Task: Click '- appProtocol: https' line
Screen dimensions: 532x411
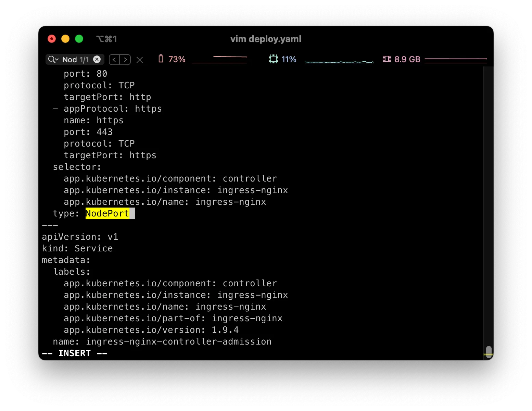Action: point(107,109)
